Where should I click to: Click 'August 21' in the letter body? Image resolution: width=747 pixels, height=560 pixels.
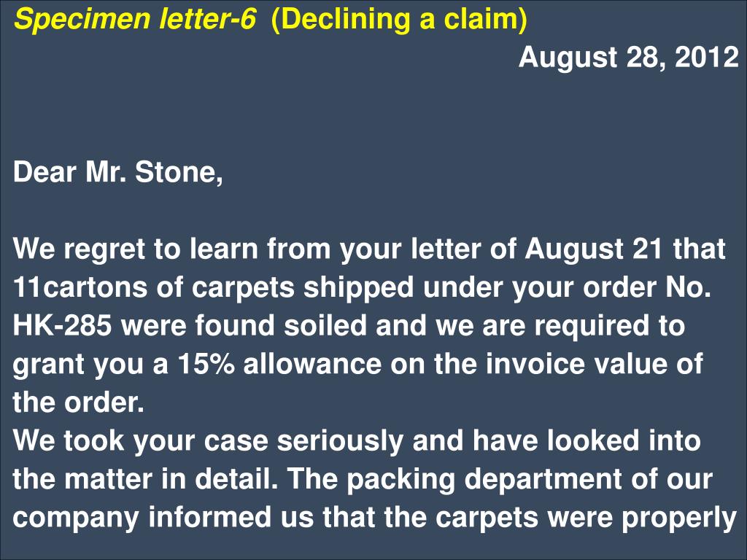pyautogui.click(x=593, y=249)
